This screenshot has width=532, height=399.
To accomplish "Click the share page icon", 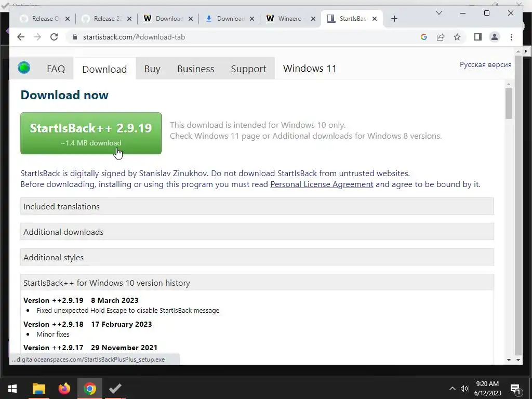I will pyautogui.click(x=441, y=37).
